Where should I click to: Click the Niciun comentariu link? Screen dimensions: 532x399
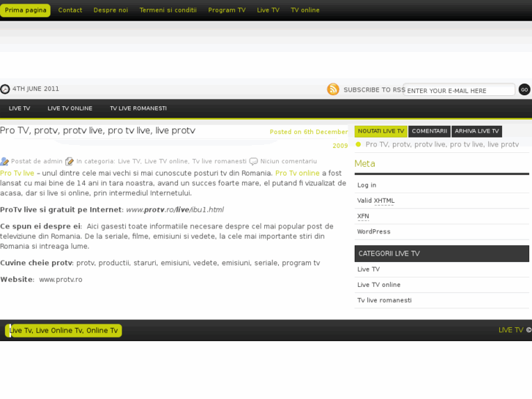[288, 161]
